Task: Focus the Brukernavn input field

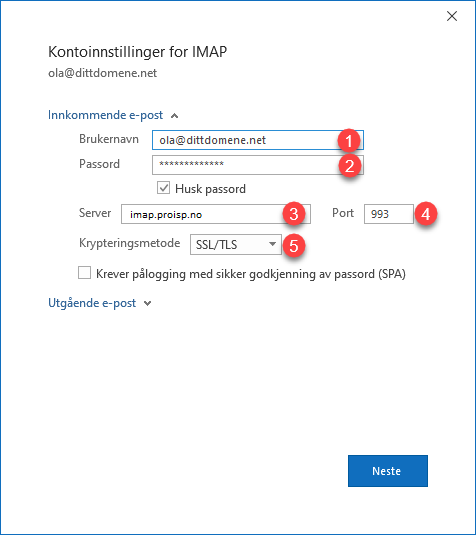Action: (258, 140)
